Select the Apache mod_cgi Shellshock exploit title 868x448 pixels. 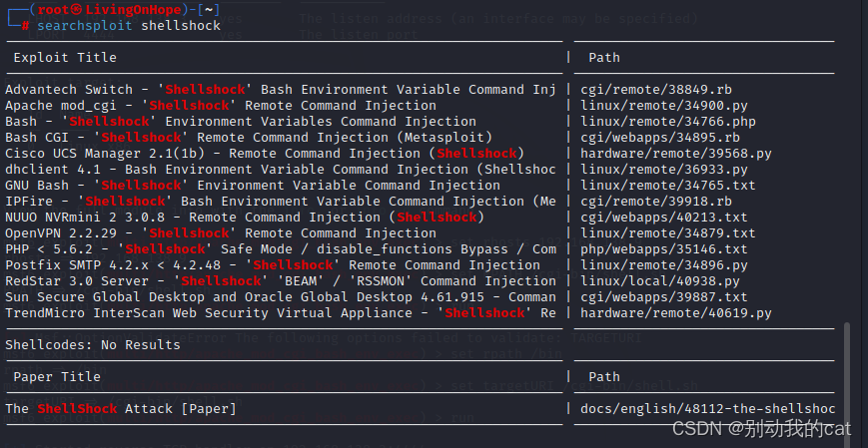point(221,106)
